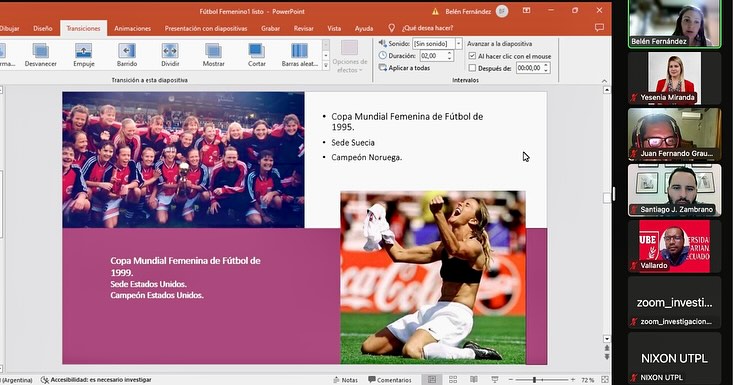The height and width of the screenshot is (385, 733).
Task: Click the zoom in plus button
Action: pyautogui.click(x=573, y=380)
